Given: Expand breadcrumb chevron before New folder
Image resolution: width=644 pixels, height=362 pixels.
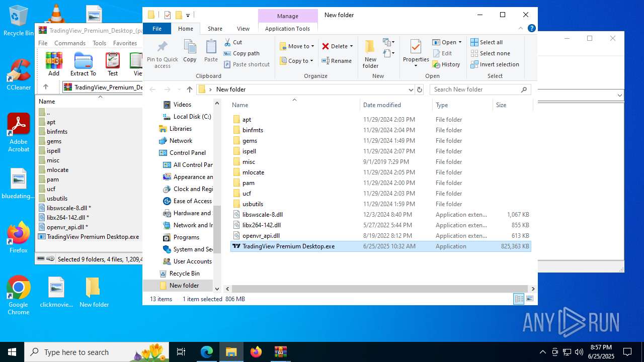Looking at the screenshot, I should 210,89.
